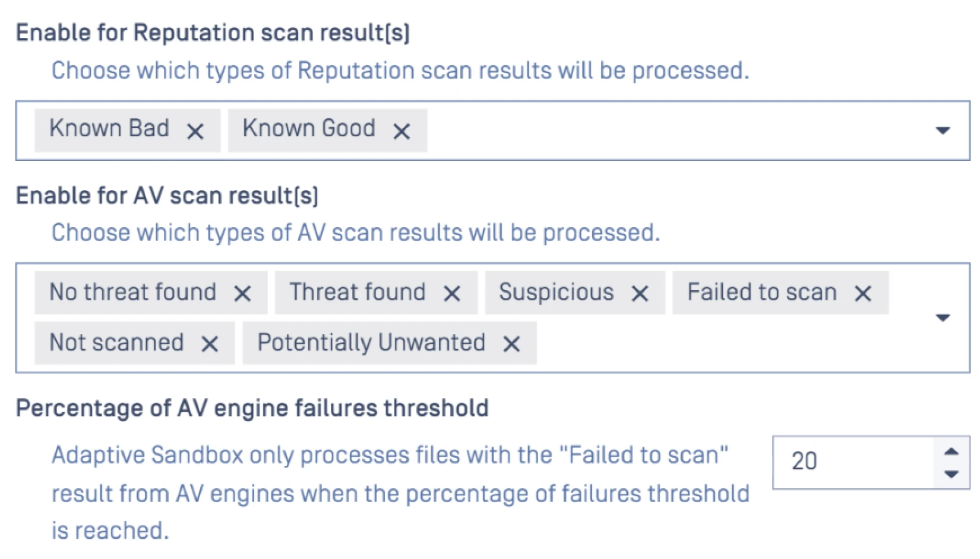
Task: Click empty area of Reputation scan field
Action: (653, 131)
